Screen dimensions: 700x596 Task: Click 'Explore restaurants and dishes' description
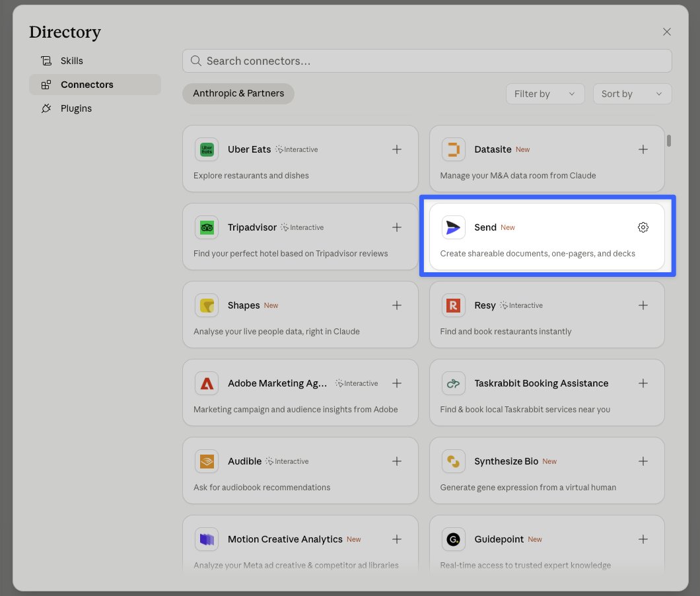[251, 176]
